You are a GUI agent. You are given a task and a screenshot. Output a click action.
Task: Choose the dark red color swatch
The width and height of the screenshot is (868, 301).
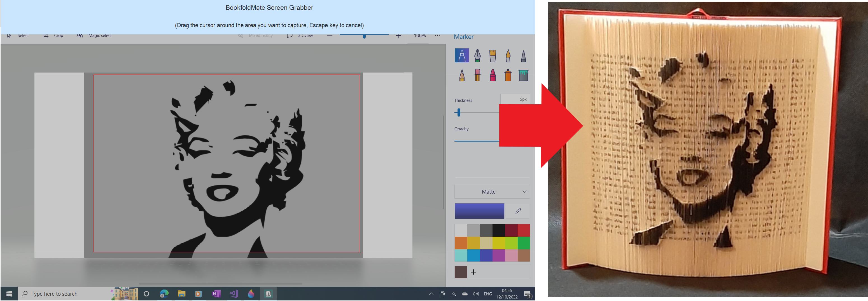511,230
